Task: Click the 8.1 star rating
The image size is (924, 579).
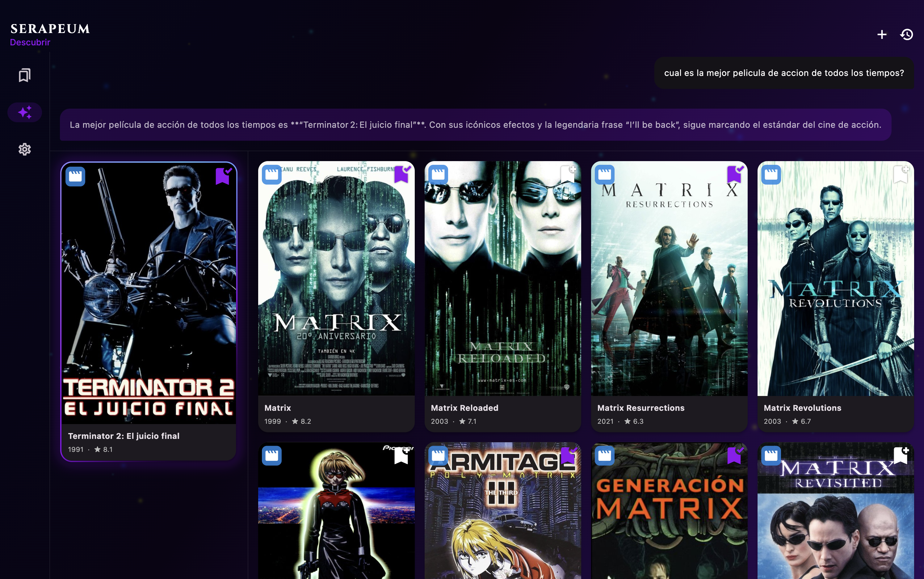Action: [x=103, y=449]
